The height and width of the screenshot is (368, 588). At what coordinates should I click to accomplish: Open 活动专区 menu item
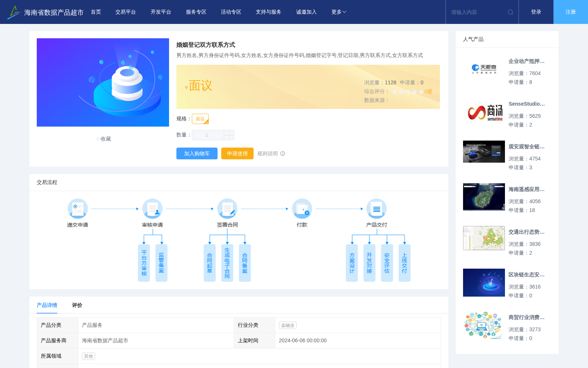(231, 12)
